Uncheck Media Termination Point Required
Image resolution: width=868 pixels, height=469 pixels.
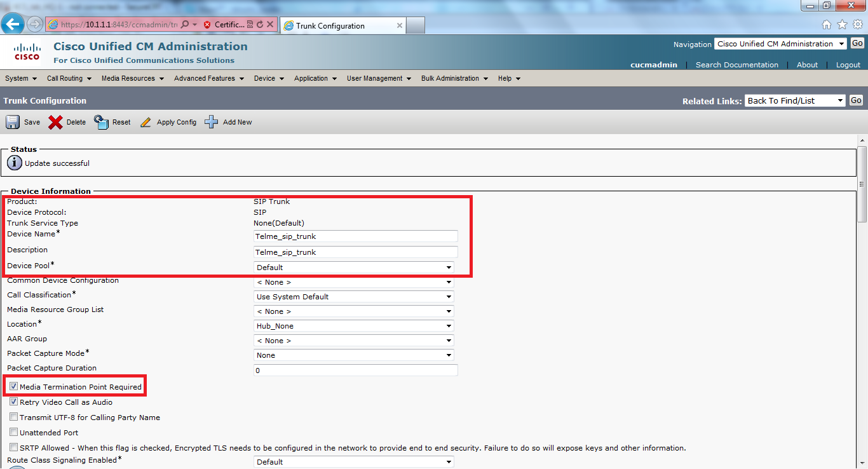tap(14, 386)
